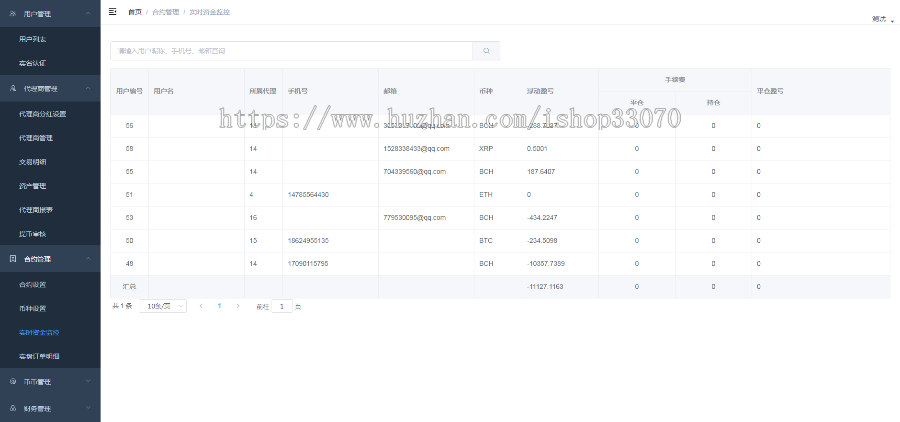The height and width of the screenshot is (422, 900).
Task: Click the summary total -11127.1163
Action: tap(545, 287)
